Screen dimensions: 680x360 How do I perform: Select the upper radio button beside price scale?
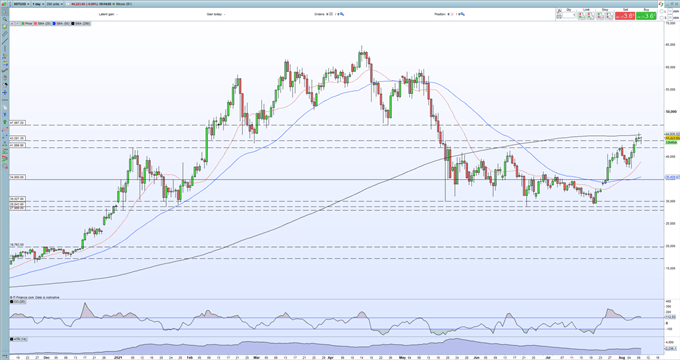click(x=661, y=11)
